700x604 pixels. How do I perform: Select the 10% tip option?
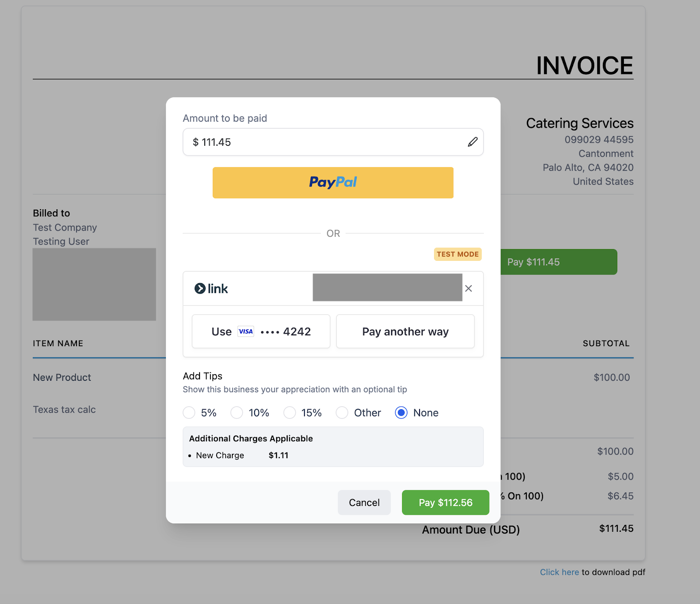pyautogui.click(x=237, y=413)
